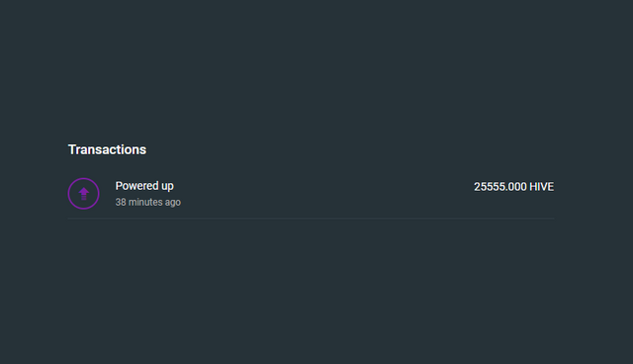Viewport: 633px width, 364px height.
Task: Click the power-up transaction type icon
Action: tap(83, 194)
